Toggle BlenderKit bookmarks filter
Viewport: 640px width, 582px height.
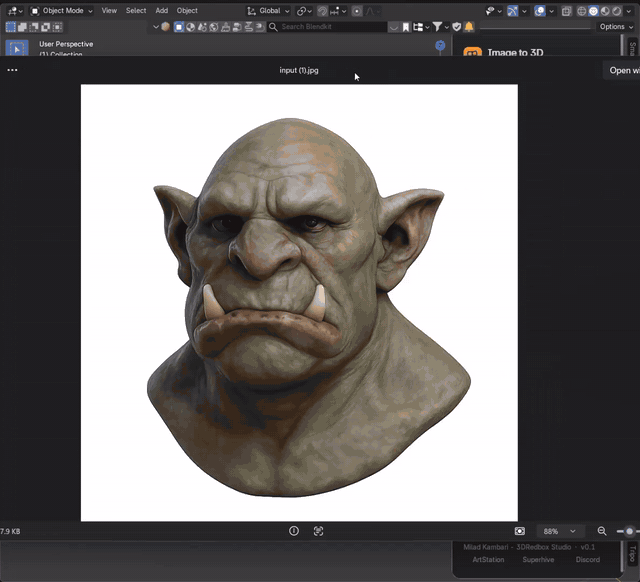[406, 27]
